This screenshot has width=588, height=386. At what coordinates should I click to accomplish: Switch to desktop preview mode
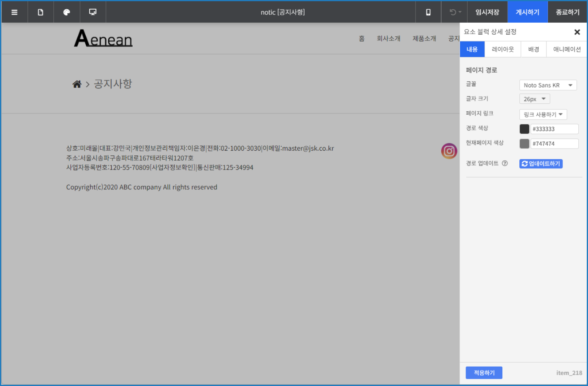click(x=93, y=12)
